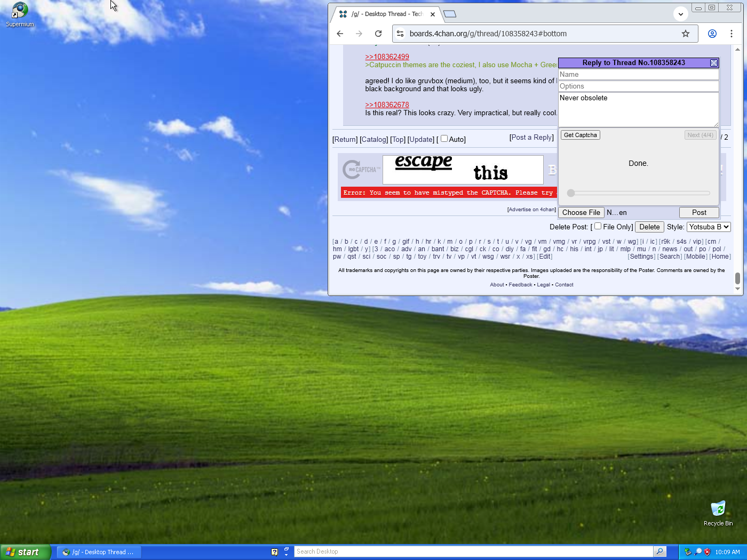The image size is (747, 560).
Task: Click the Delete post button
Action: click(x=649, y=227)
